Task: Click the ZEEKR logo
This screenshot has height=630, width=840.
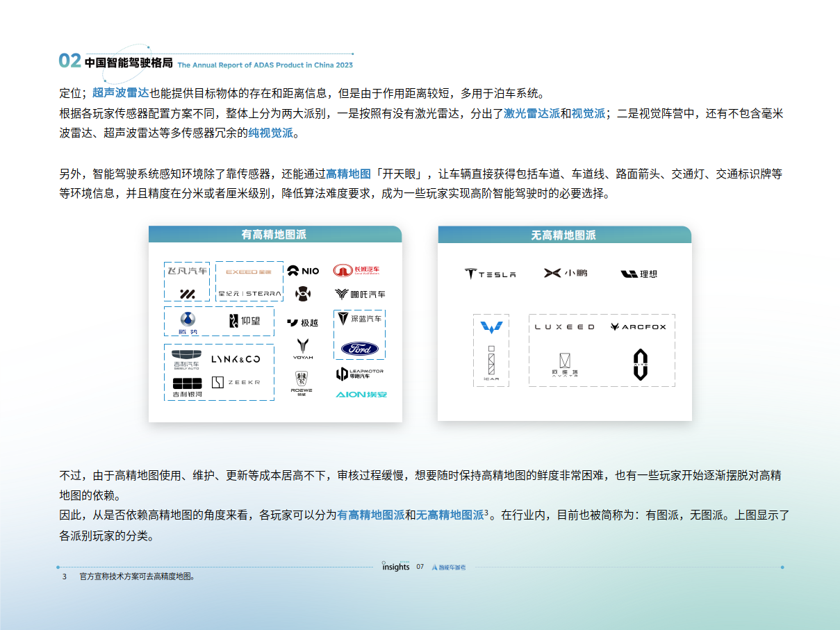Action: pyautogui.click(x=236, y=382)
